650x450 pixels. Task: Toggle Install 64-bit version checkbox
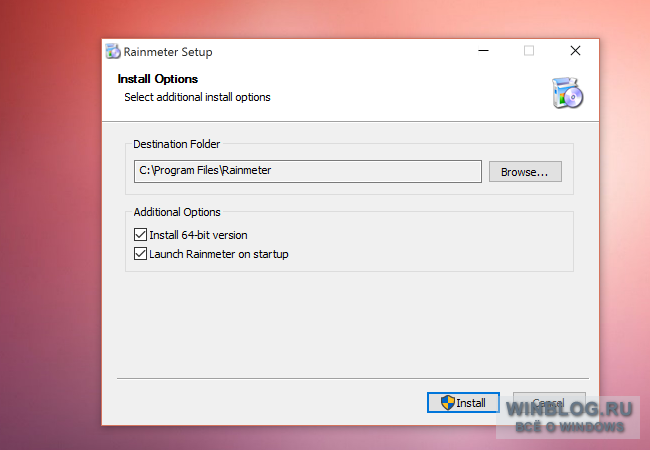140,235
